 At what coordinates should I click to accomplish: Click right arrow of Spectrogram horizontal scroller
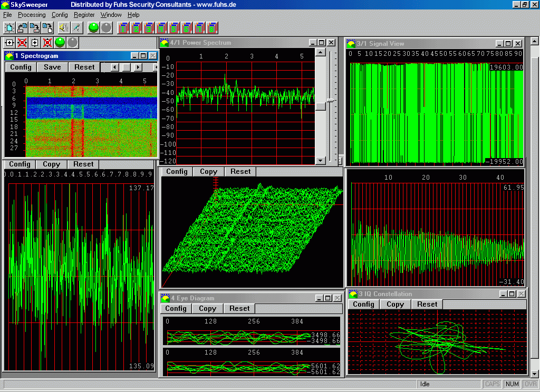pyautogui.click(x=138, y=67)
